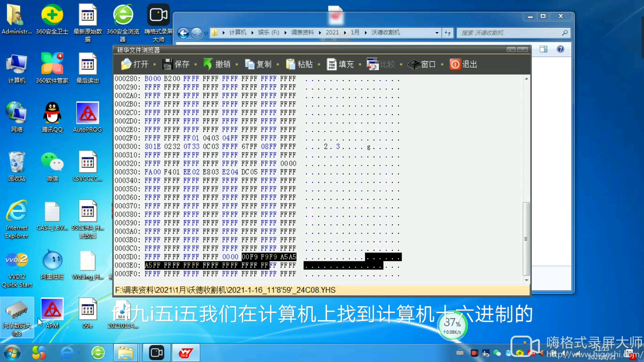Click the 37% network speed widget
This screenshot has height=362, width=644.
pos(452,326)
